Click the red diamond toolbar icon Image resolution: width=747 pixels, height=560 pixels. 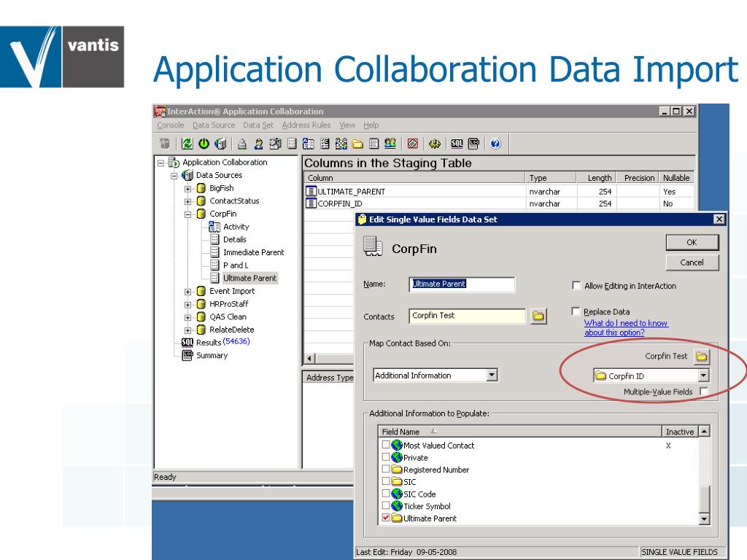pos(413,144)
